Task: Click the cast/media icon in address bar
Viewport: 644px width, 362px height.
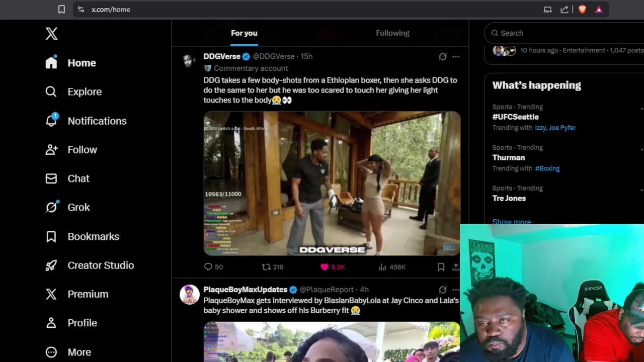Action: [547, 9]
